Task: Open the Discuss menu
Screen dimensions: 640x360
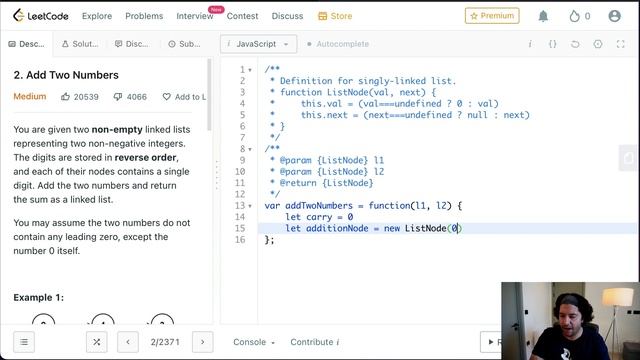Action: (x=287, y=16)
